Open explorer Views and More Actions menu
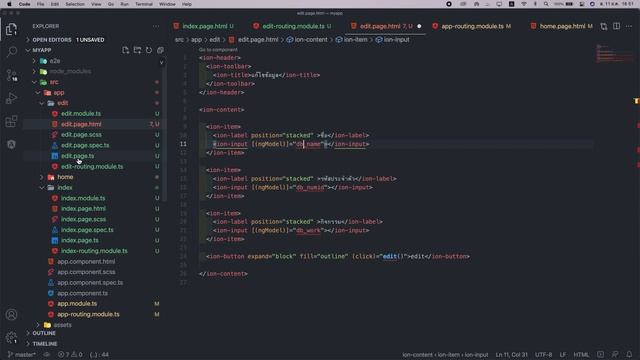640x360 pixels. (156, 26)
